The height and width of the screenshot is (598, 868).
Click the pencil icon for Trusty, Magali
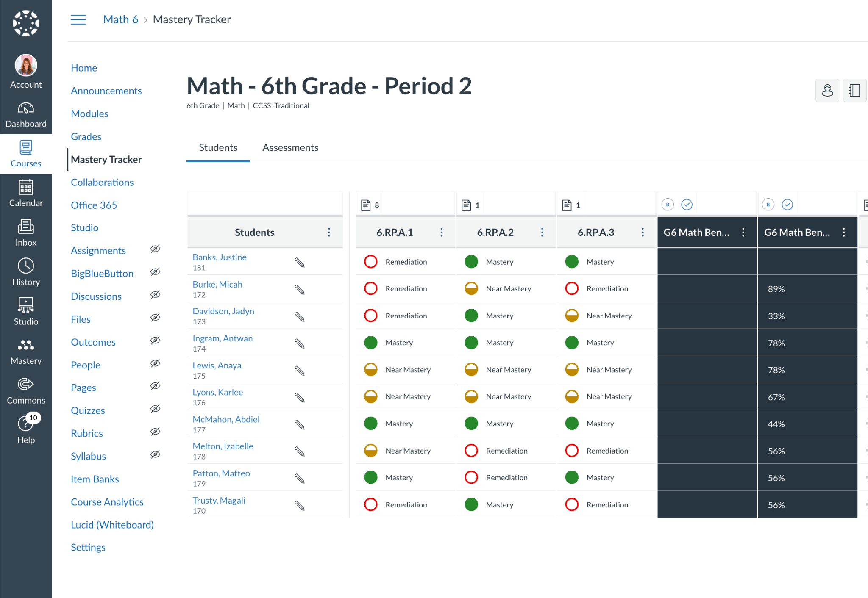[300, 506]
